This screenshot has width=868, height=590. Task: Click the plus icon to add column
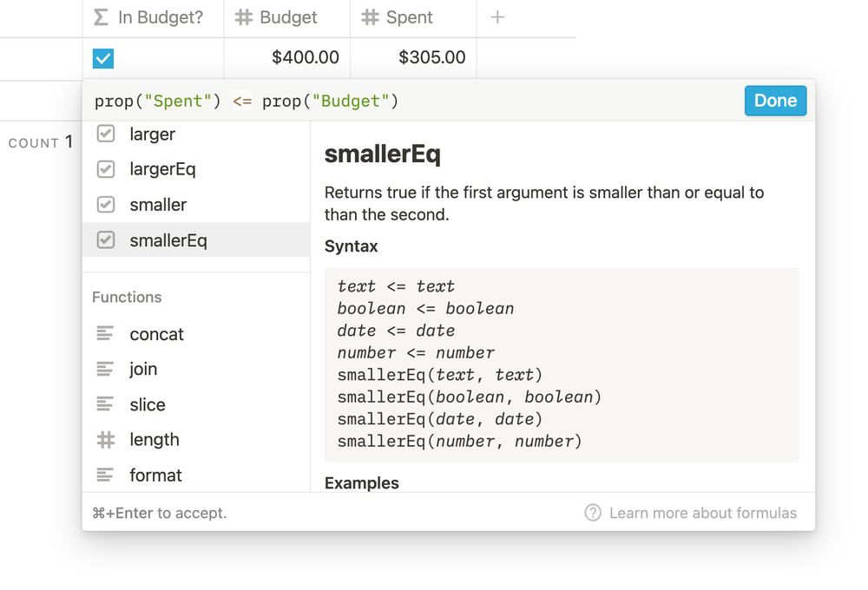497,17
